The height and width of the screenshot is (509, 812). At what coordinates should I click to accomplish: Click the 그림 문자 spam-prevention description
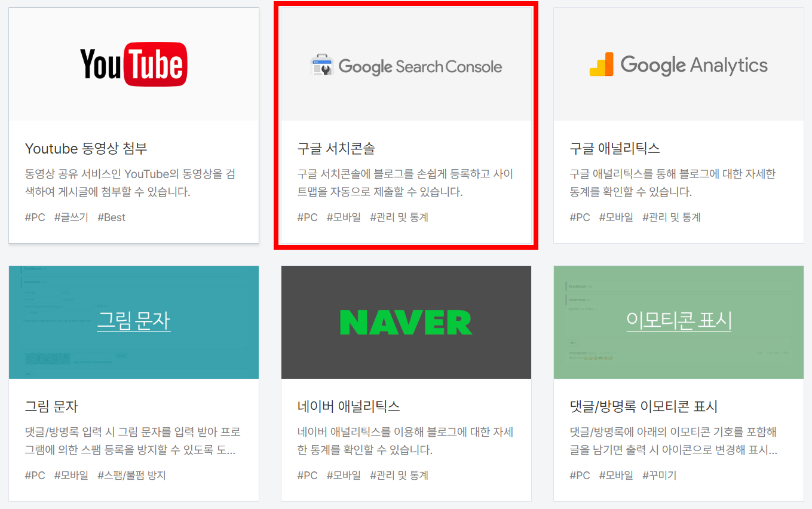pos(133,441)
